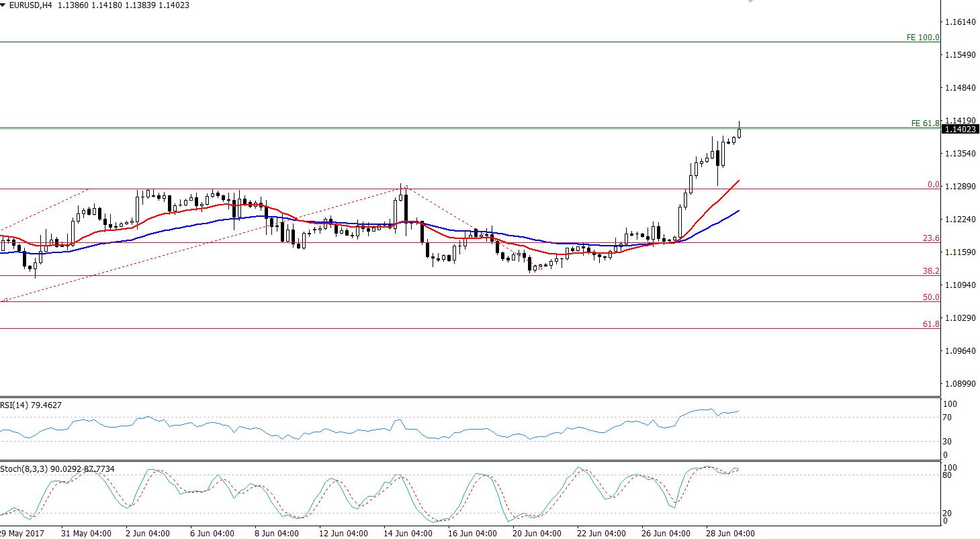Click the 26 Jun 04:00 date label
This screenshot has width=980, height=539.
pos(665,534)
